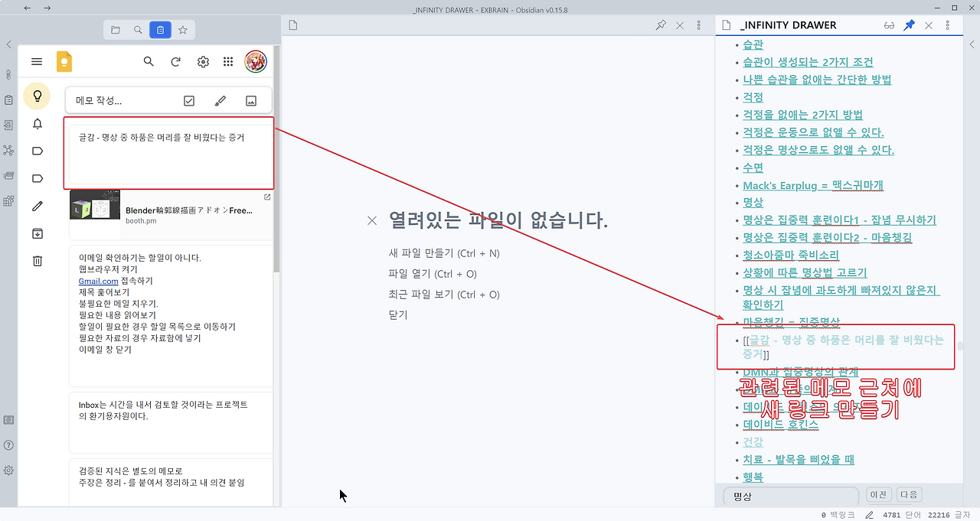Open the Google account avatar
Image resolution: width=980 pixels, height=521 pixels.
[x=256, y=62]
